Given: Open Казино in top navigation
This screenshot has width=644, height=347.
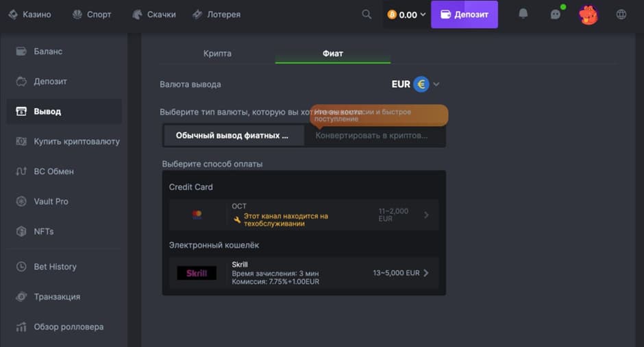Looking at the screenshot, I should pyautogui.click(x=31, y=14).
